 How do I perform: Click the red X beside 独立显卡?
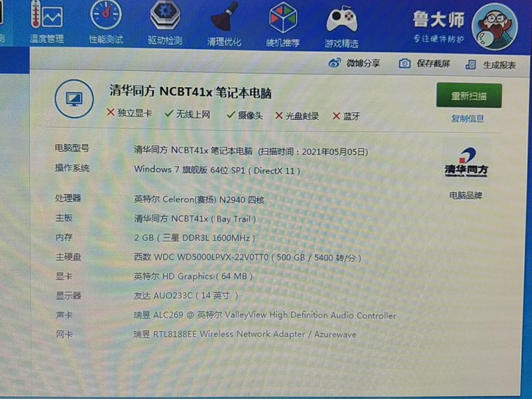pos(110,113)
